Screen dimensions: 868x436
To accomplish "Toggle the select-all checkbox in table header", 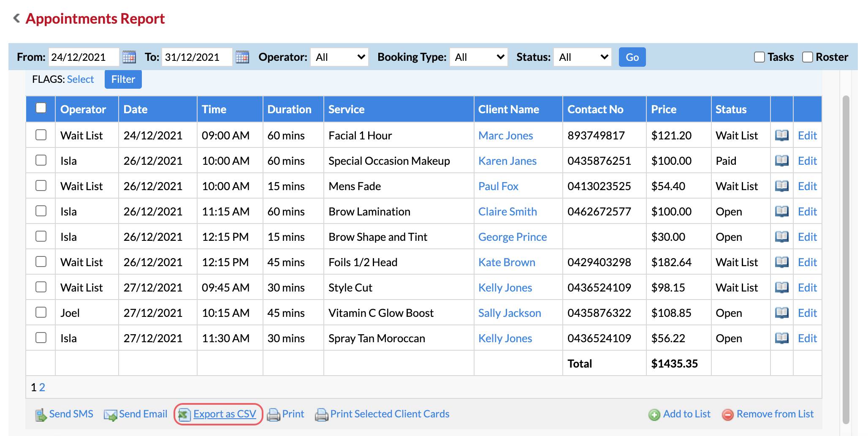I will [41, 108].
